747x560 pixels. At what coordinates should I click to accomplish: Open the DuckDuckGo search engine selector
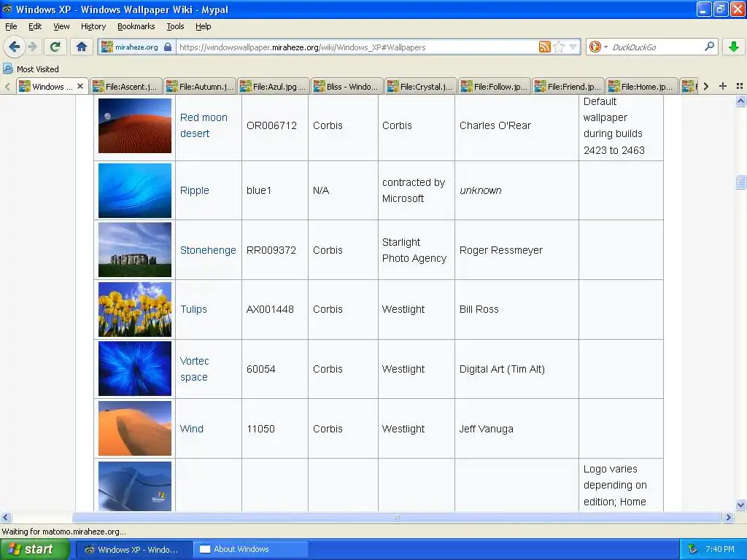coord(597,47)
